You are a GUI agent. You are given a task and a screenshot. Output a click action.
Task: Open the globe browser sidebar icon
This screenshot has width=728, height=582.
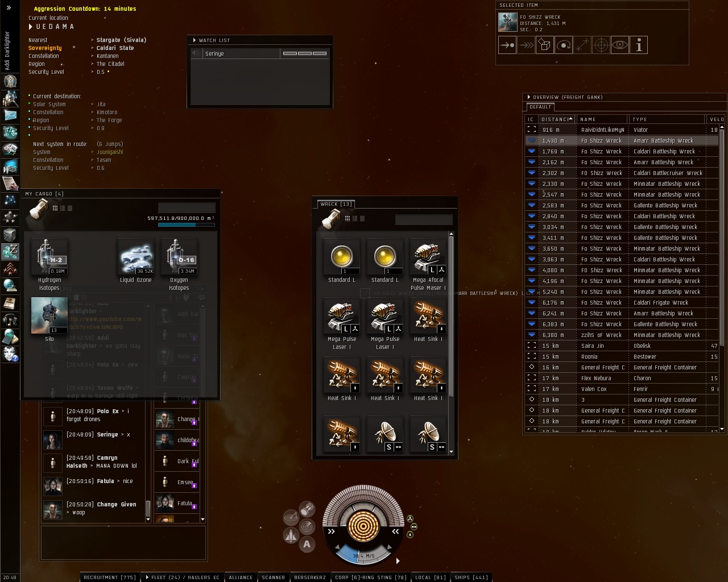10,285
